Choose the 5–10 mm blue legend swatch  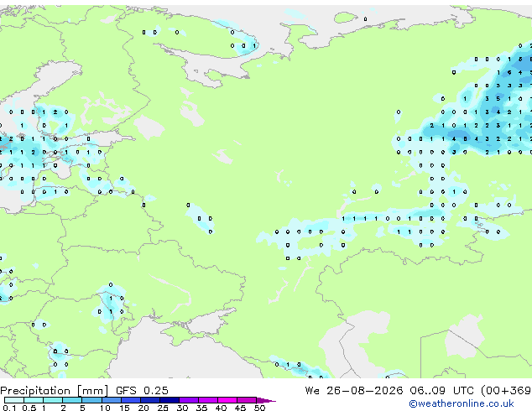tap(91, 400)
